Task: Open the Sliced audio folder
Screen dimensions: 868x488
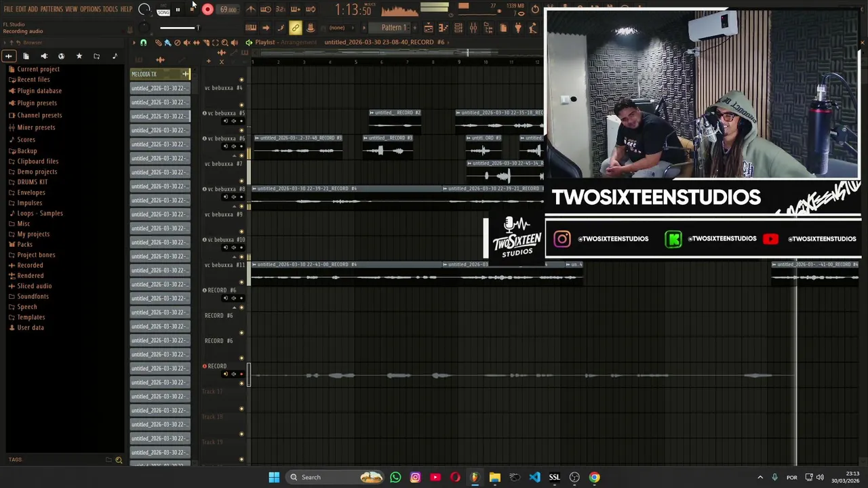Action: (x=34, y=286)
